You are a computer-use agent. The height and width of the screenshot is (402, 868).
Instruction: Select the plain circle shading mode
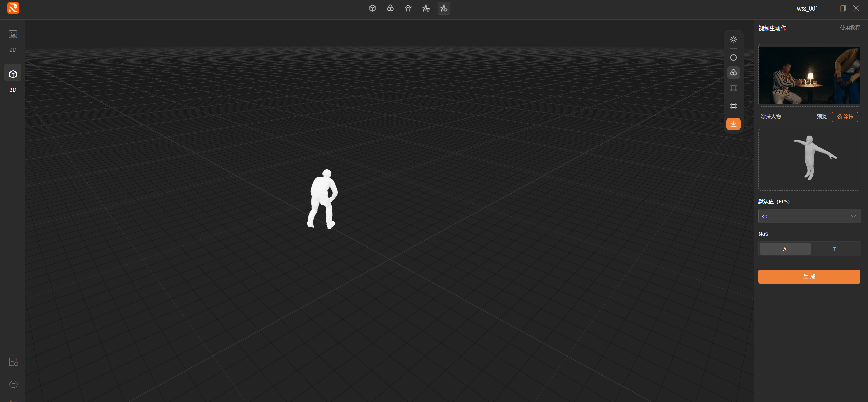click(733, 58)
